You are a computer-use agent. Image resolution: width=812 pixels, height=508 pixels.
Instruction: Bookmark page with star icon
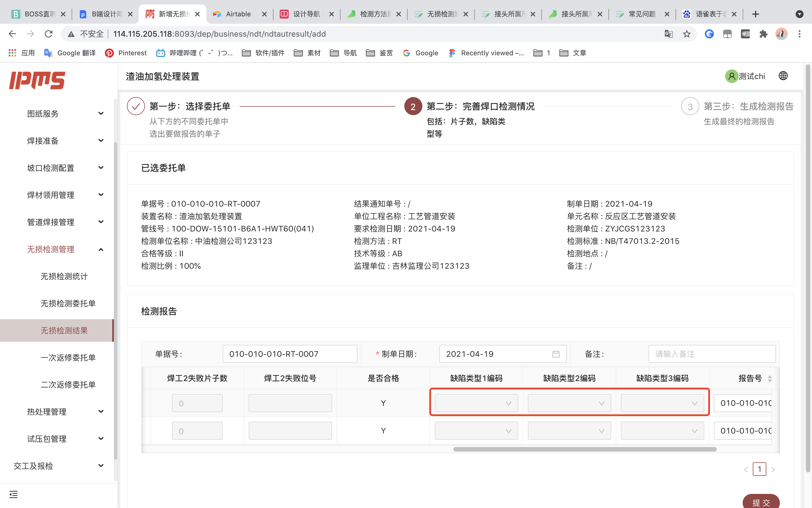(x=687, y=34)
